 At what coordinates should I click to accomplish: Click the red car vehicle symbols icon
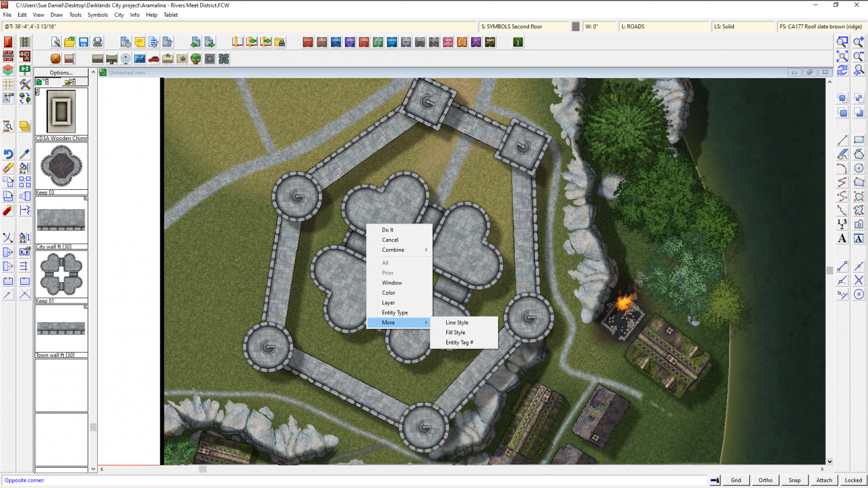coord(153,58)
